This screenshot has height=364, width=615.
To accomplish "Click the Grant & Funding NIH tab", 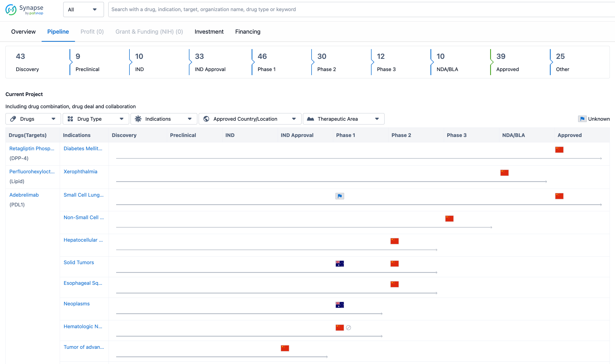I will 149,32.
